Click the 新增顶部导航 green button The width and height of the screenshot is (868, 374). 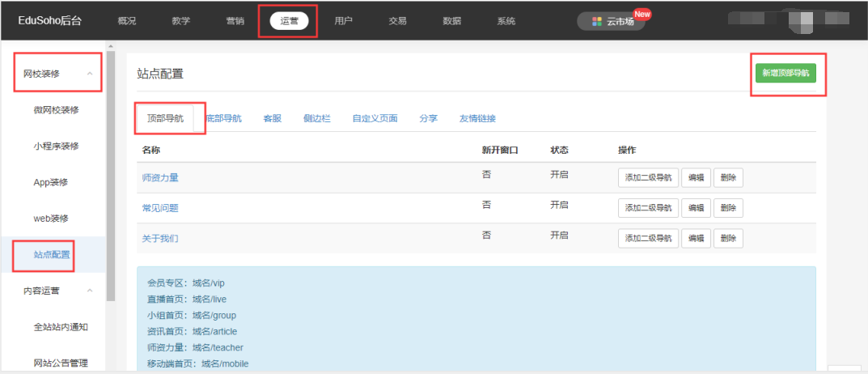[785, 73]
